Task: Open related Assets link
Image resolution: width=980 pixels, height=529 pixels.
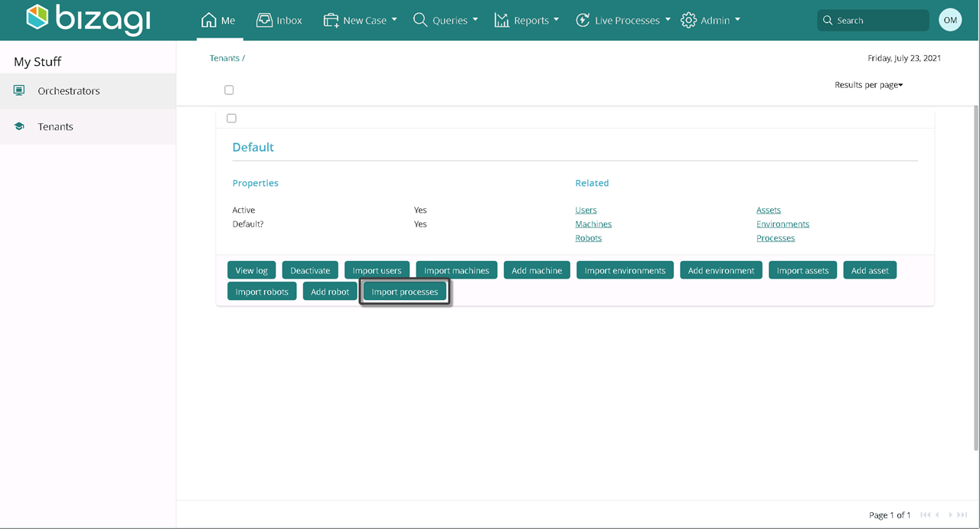Action: [769, 210]
